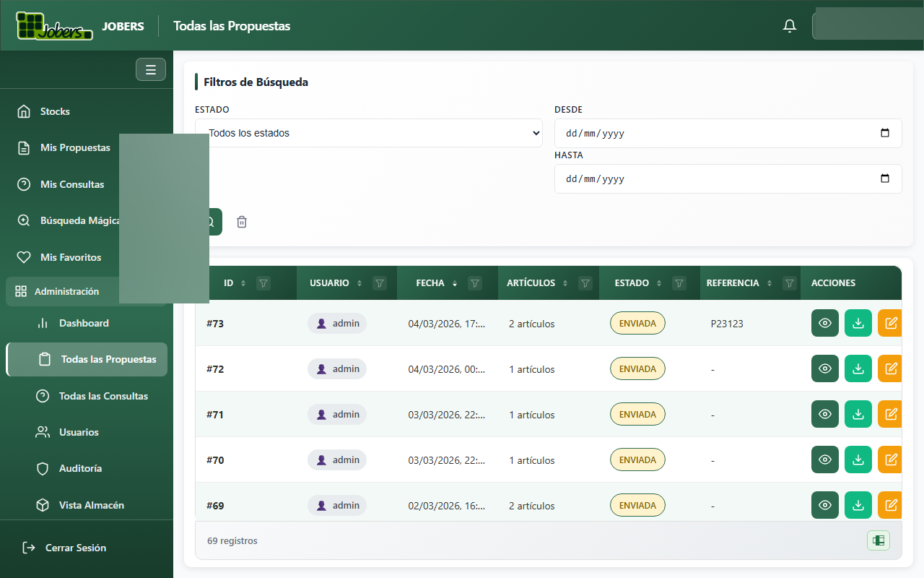The width and height of the screenshot is (924, 578).
Task: View proposal #69 via the eye icon
Action: [825, 505]
